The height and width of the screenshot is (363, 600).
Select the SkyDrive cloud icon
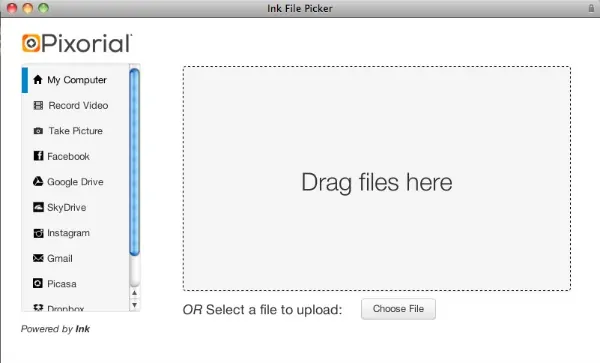(38, 207)
